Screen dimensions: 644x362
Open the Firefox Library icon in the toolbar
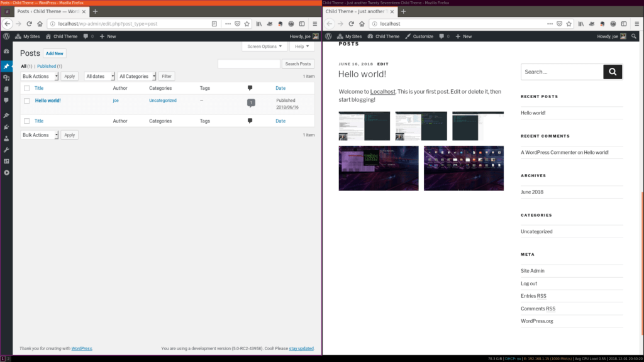click(x=258, y=23)
